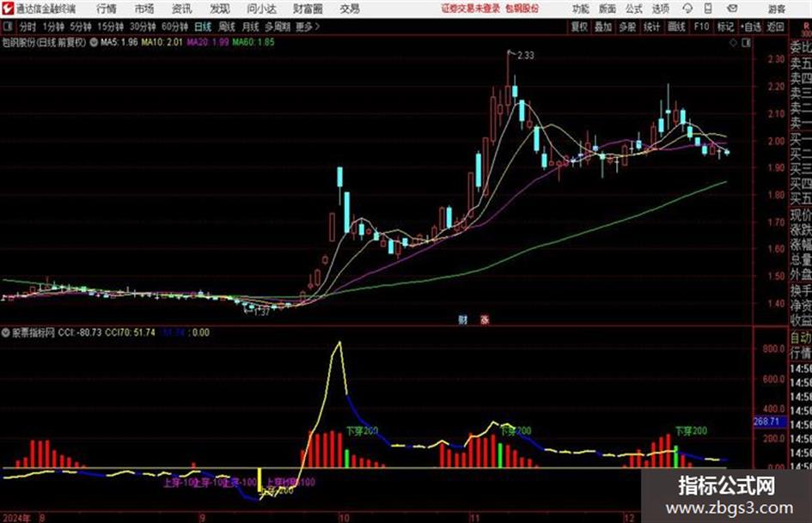This screenshot has width=812, height=523.
Task: Click the 2024年 date axis label
Action: point(16,517)
